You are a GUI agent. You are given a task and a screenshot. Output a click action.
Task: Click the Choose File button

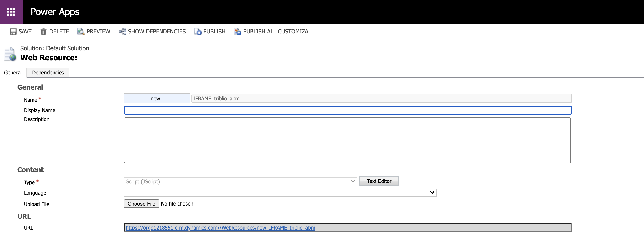(141, 203)
